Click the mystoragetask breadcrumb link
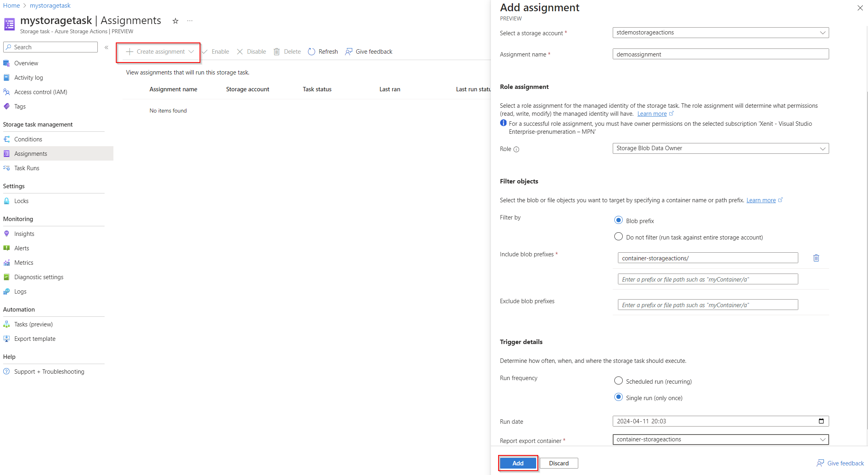 click(x=50, y=5)
